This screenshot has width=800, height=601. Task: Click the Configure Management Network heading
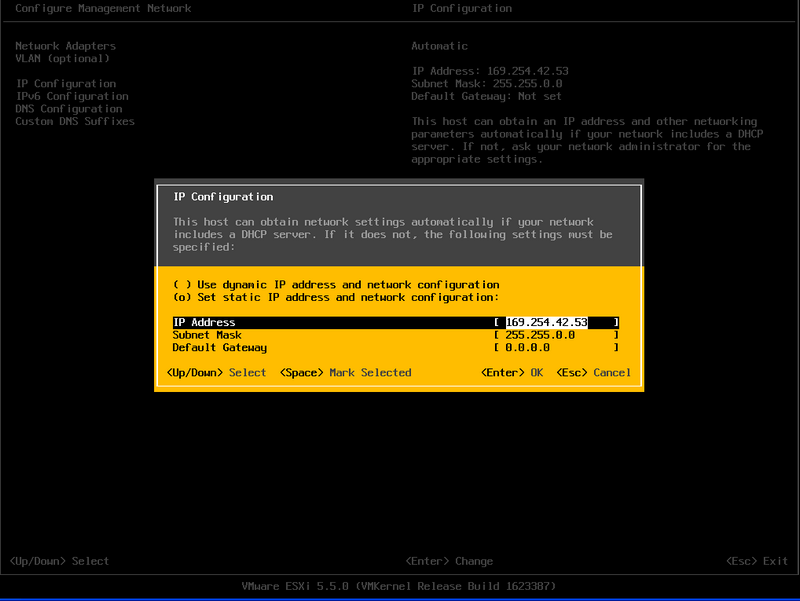[103, 8]
